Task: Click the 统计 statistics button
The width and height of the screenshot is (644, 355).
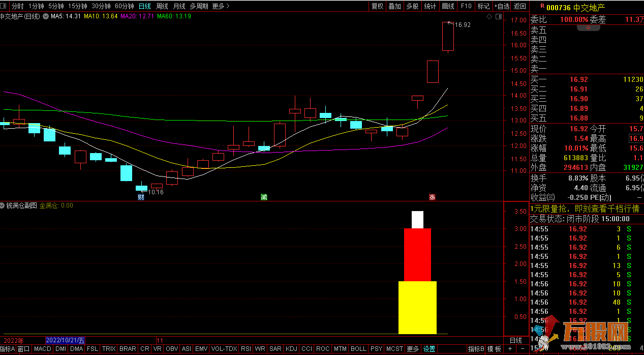Action: 430,6
